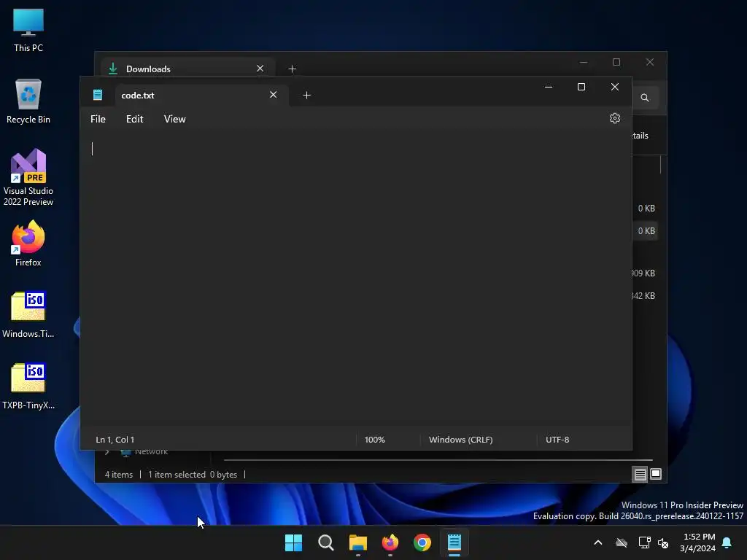Open Firefox from the taskbar
Screen dimensions: 747x560
coord(390,542)
